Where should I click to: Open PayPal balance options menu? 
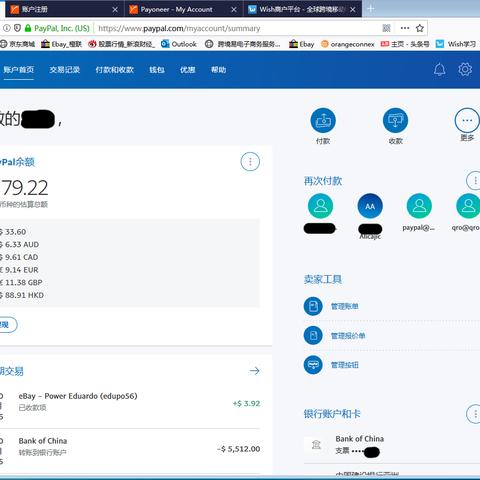(250, 162)
